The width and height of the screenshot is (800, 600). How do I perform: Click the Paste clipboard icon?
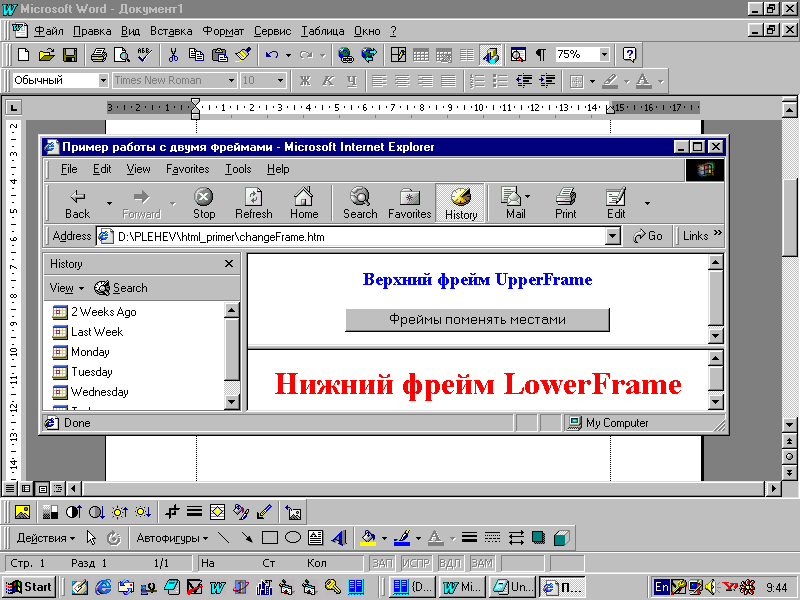pos(219,55)
